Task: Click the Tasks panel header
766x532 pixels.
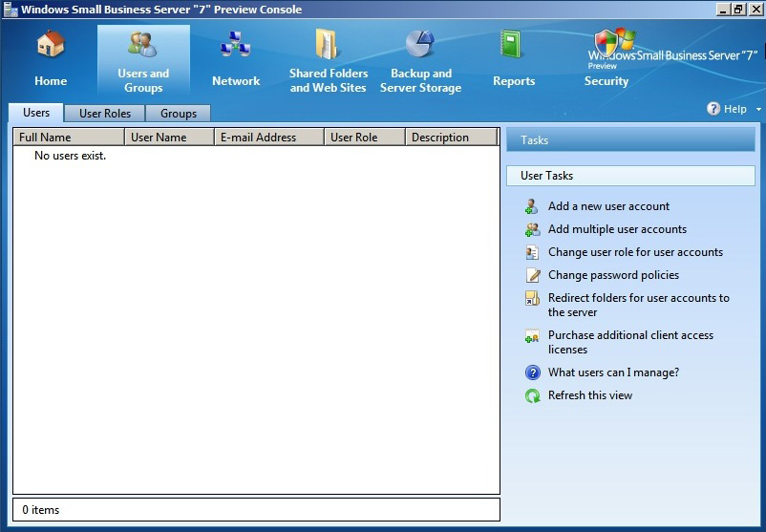Action: [630, 140]
